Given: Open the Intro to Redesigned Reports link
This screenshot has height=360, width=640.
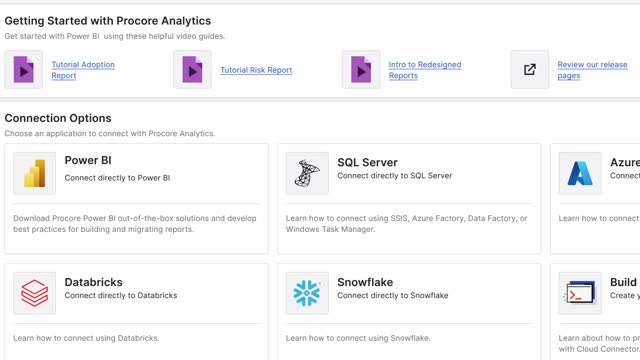Looking at the screenshot, I should click(425, 70).
